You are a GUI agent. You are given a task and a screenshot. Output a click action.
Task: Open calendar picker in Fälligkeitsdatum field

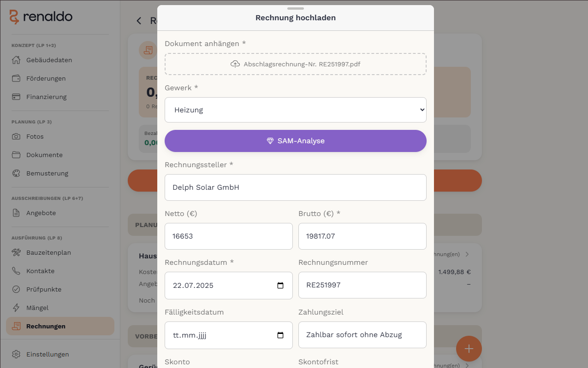click(280, 335)
